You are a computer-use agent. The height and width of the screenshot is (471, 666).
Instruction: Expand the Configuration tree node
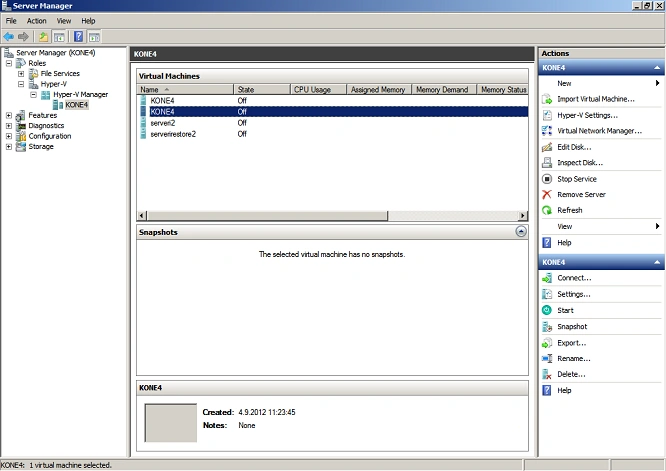9,136
